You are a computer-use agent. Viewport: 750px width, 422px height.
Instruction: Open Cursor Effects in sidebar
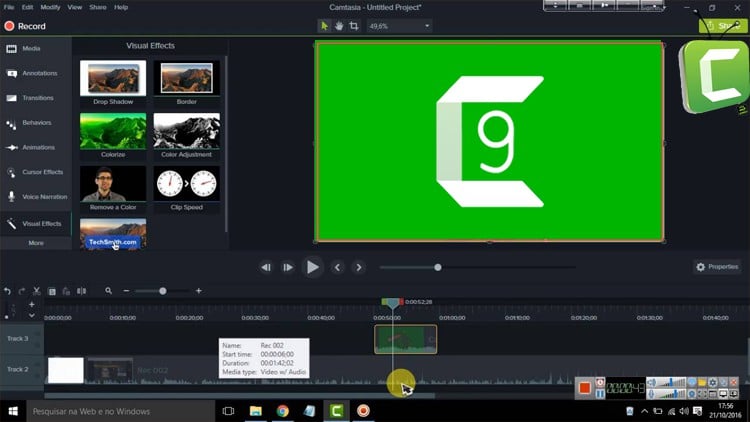coord(35,172)
